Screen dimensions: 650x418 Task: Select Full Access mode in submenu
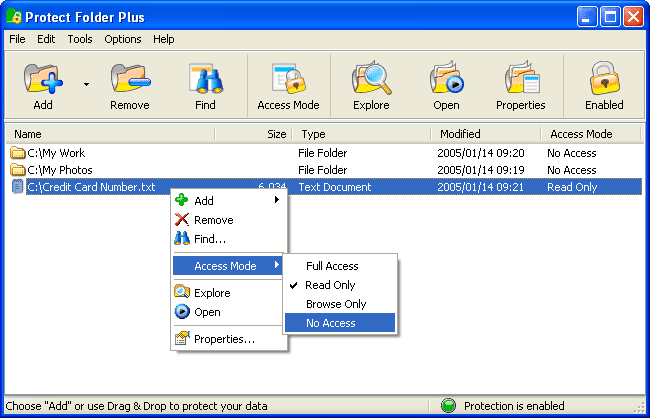(340, 266)
